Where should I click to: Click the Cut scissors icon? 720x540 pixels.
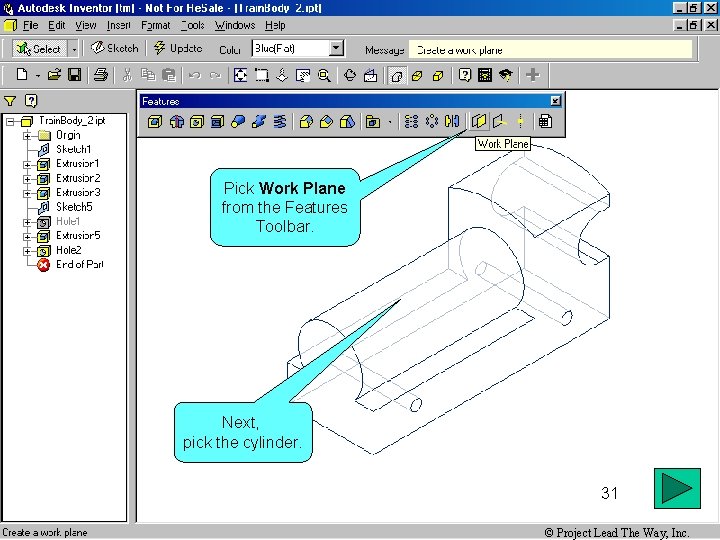pyautogui.click(x=127, y=75)
